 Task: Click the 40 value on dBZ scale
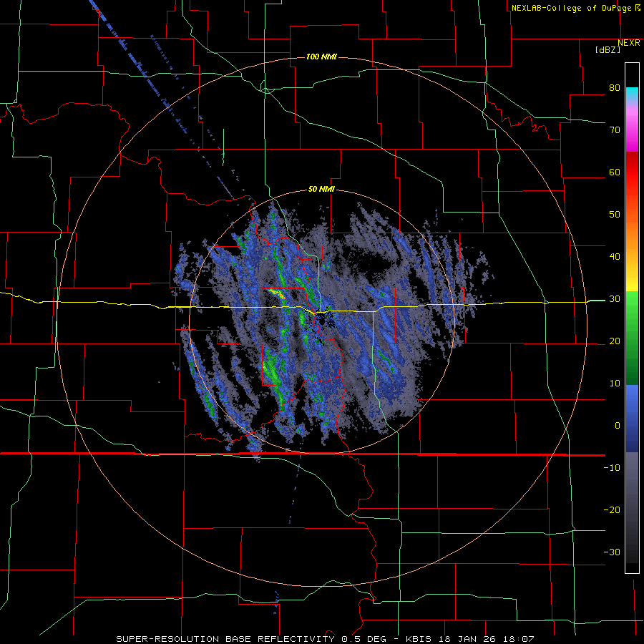615,257
